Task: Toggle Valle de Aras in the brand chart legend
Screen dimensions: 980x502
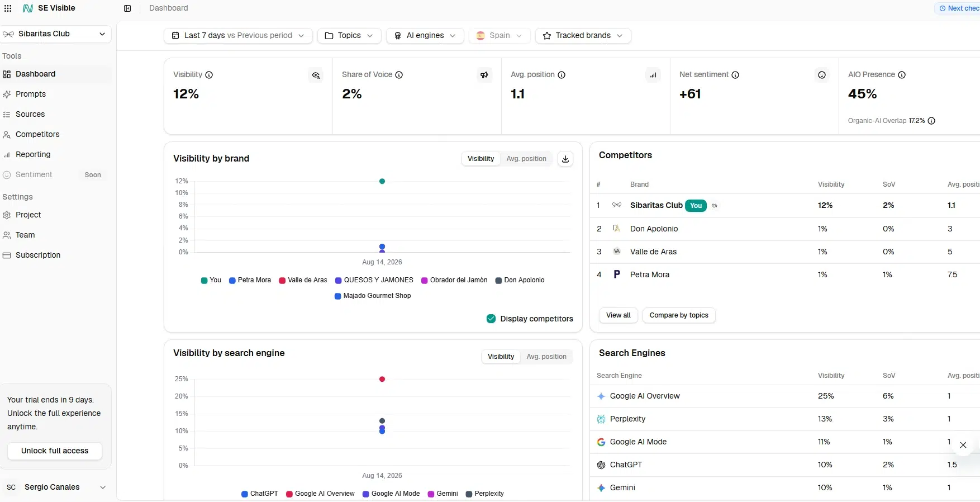Action: pos(303,280)
